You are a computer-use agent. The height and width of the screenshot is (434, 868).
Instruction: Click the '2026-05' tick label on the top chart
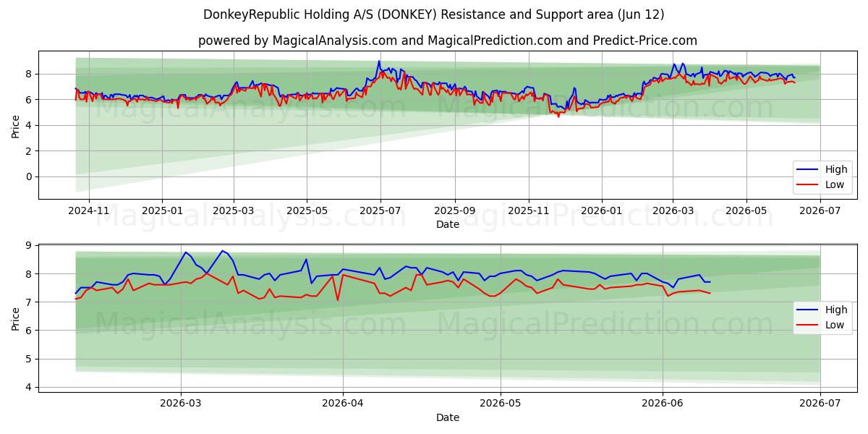[746, 210]
